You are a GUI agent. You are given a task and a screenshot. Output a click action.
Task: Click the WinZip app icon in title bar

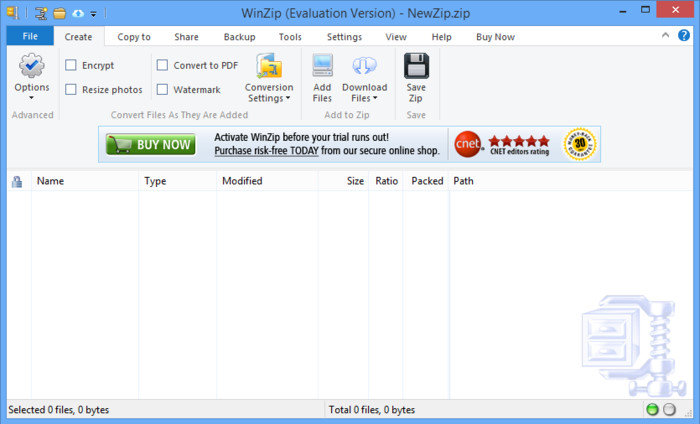click(13, 13)
